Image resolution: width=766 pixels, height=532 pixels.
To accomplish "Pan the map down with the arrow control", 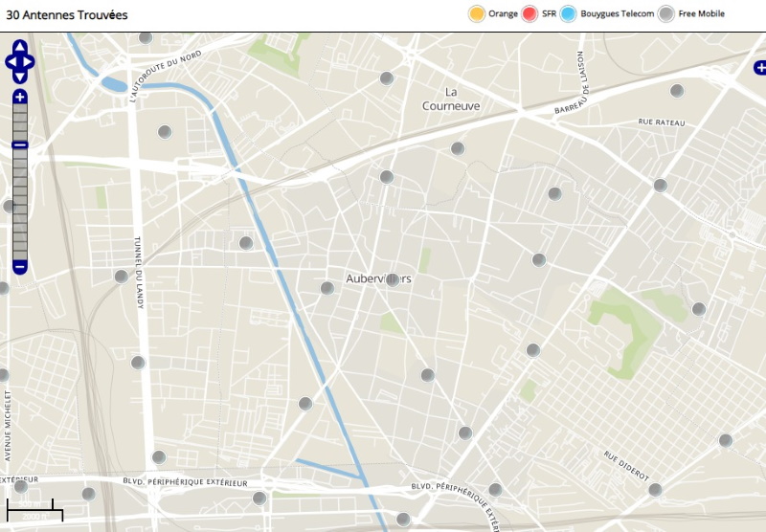I will pos(19,78).
